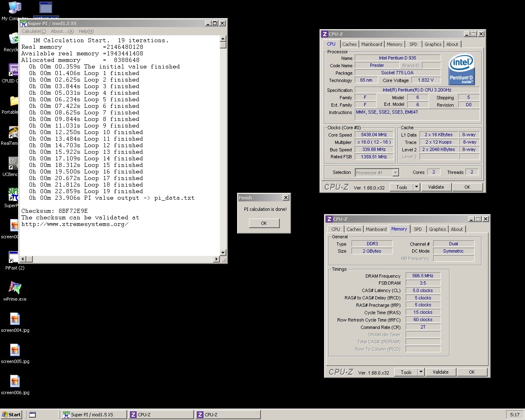This screenshot has height=420, width=525.
Task: Click the Core Speed 5438.04 MHz field
Action: tap(374, 135)
